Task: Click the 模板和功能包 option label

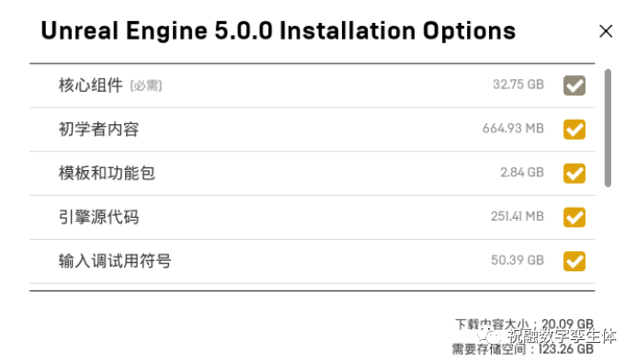Action: coord(107,173)
